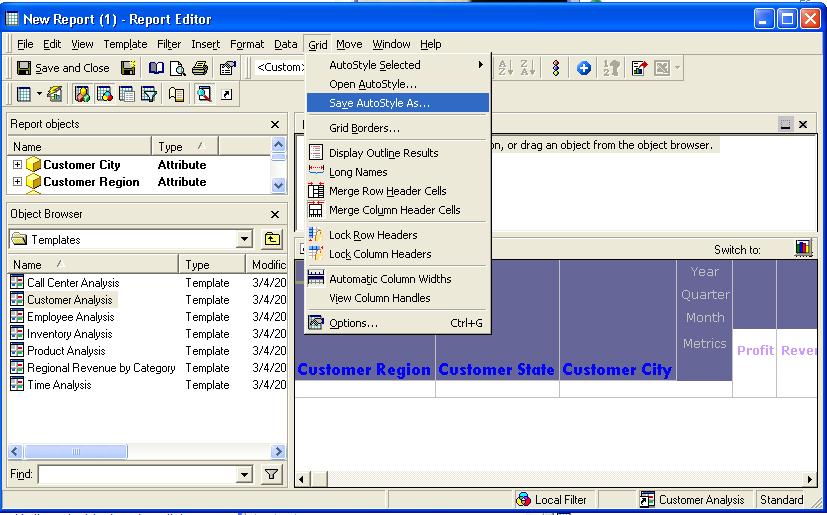Open the Find field dropdown arrow
Image resolution: width=827 pixels, height=515 pixels.
[x=244, y=474]
